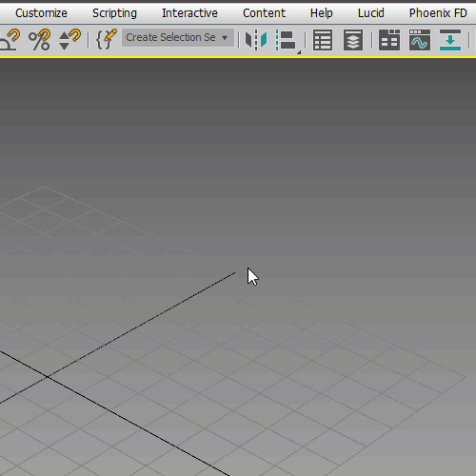Toggle the Spinner Snap button

(x=69, y=40)
